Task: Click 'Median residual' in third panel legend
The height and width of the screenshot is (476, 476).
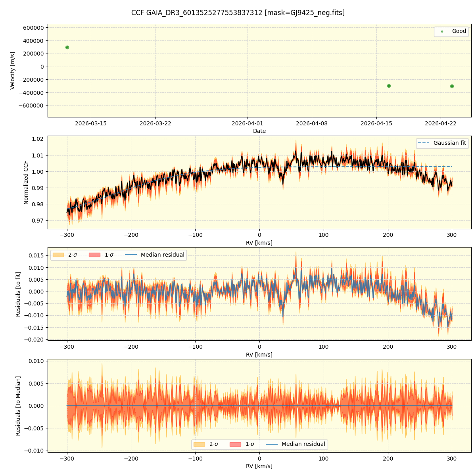Action: pyautogui.click(x=162, y=255)
